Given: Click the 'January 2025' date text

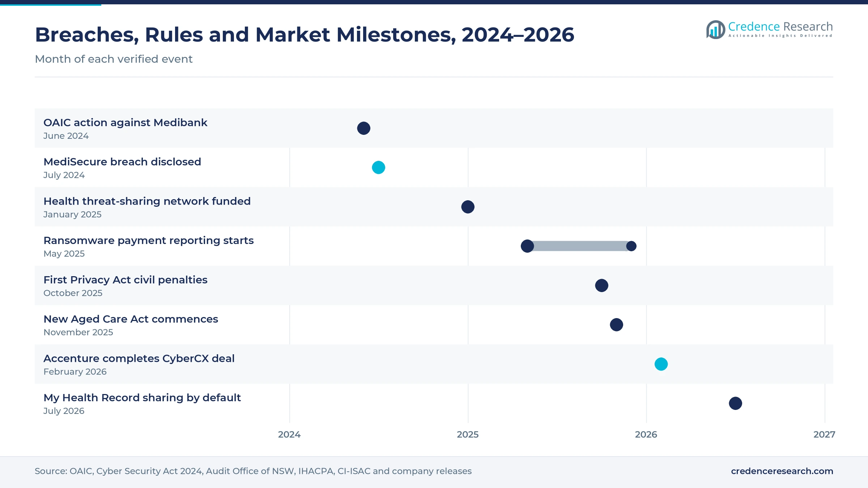Looking at the screenshot, I should (x=72, y=215).
